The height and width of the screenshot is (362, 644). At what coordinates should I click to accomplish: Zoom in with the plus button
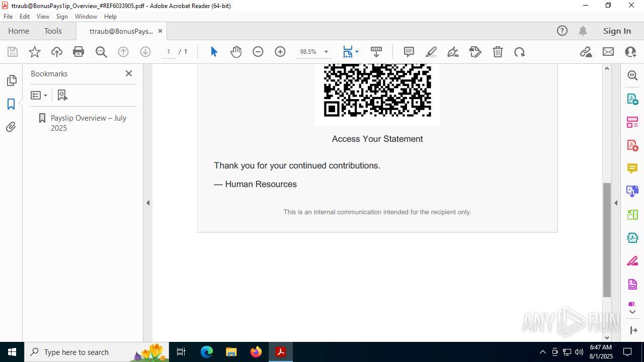[x=280, y=52]
